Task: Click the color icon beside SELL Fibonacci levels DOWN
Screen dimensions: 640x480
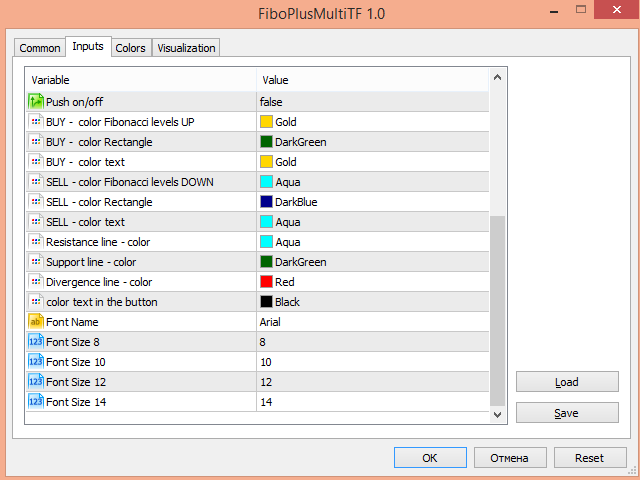Action: pyautogui.click(x=36, y=182)
